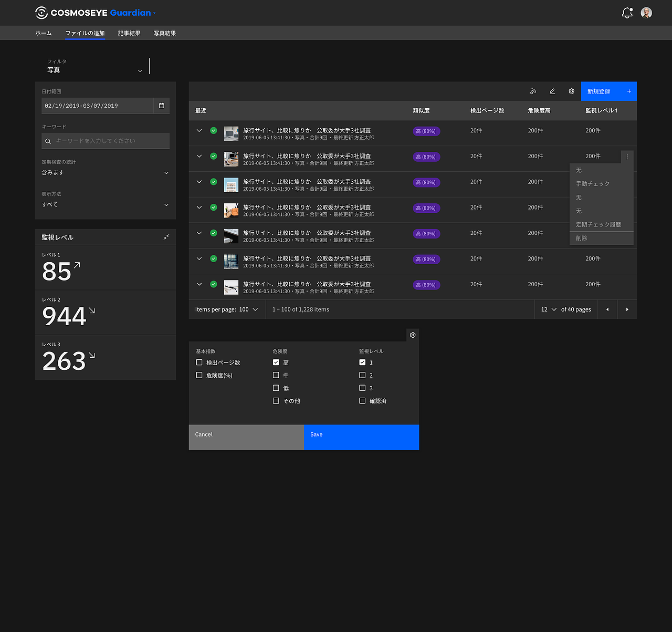This screenshot has width=672, height=632.
Task: Check monitoring level 3 checkbox
Action: tap(362, 388)
